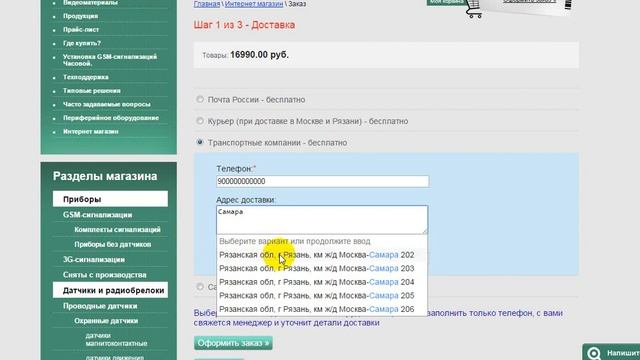Click the order total 16990.00 руб.

click(259, 55)
